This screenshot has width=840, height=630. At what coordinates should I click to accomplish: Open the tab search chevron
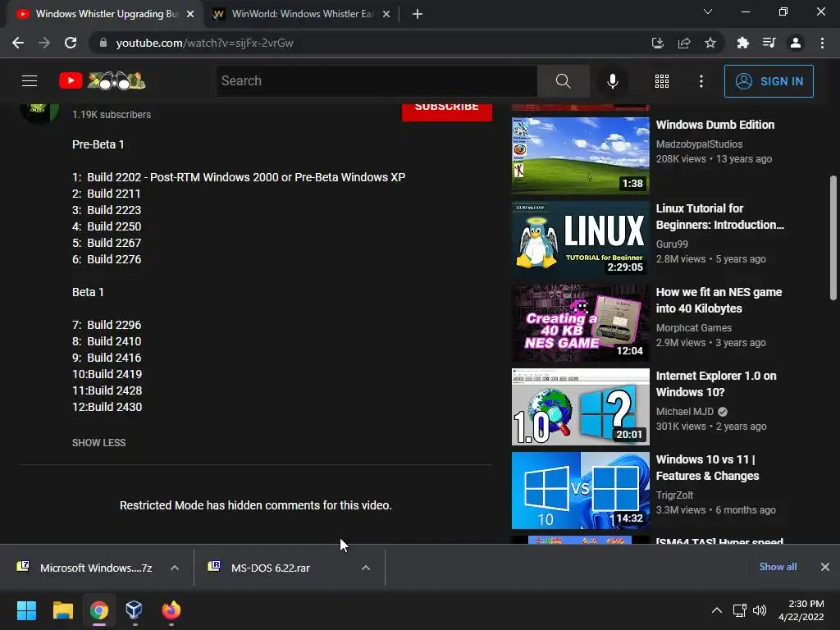click(708, 11)
